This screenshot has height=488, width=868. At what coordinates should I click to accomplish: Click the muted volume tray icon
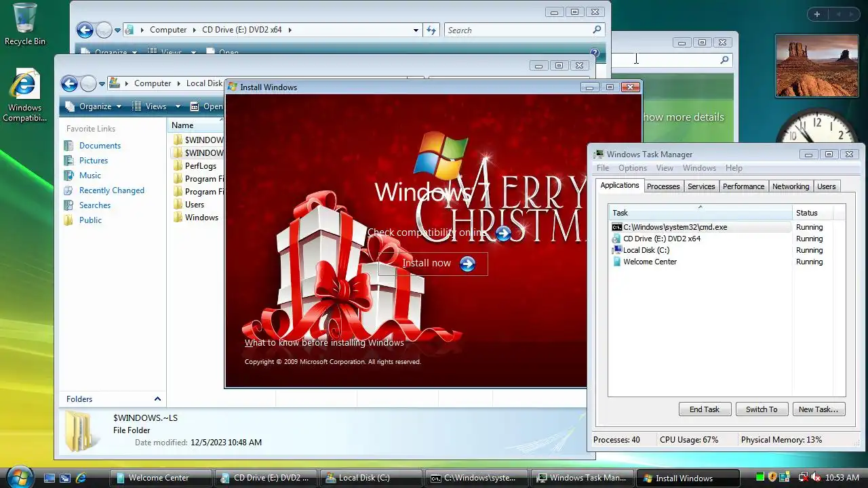point(816,478)
